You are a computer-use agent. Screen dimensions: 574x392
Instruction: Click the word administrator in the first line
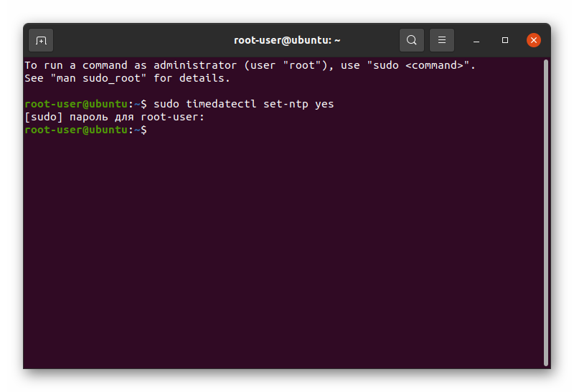195,65
